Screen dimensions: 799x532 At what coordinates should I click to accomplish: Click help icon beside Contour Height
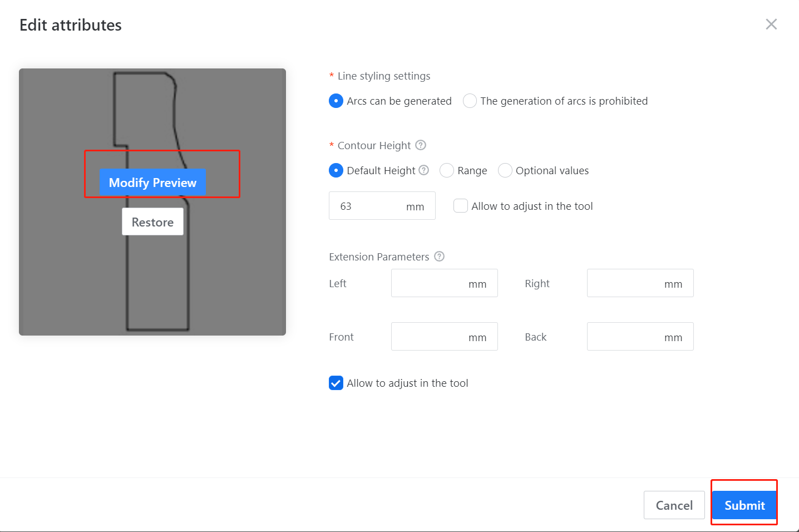421,145
